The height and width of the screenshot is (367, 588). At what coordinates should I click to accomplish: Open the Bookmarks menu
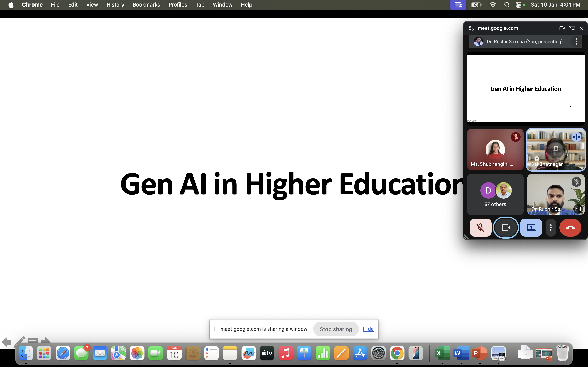146,5
